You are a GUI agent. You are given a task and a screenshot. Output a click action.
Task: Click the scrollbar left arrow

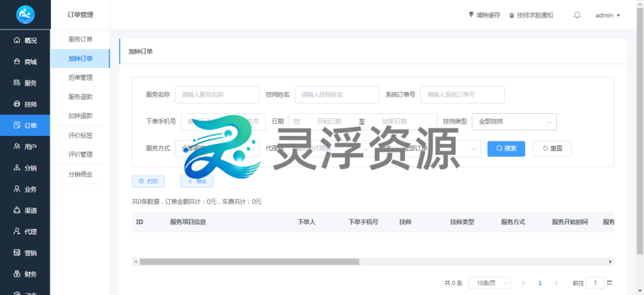[135, 262]
